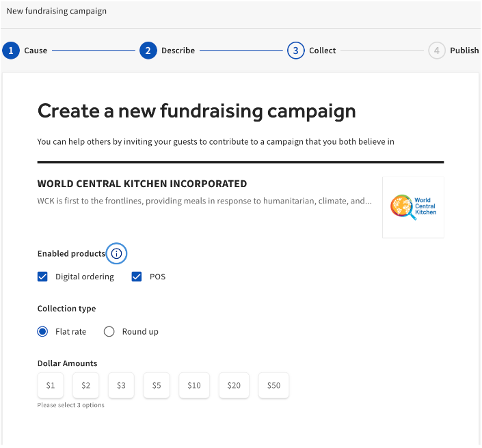Select the Flat rate radio button
The width and height of the screenshot is (482, 448).
pyautogui.click(x=43, y=332)
